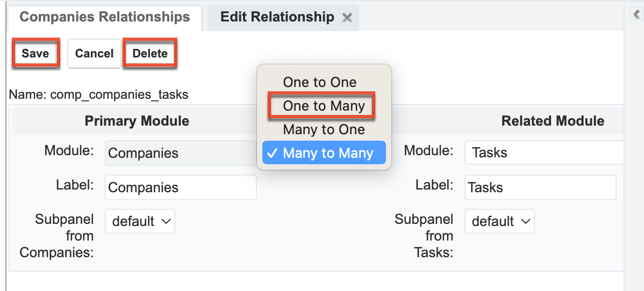
Task: Pick One to Many relationship type
Action: 324,106
